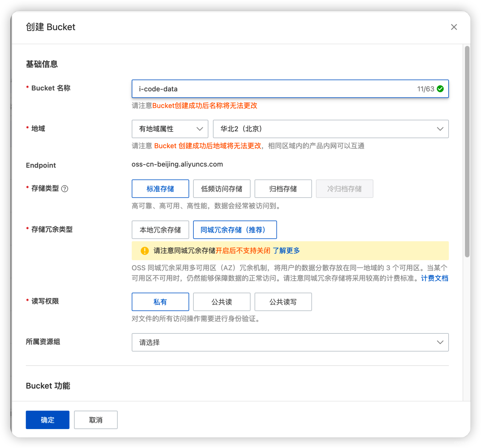
Task: Open the 华北2（北京） region dropdown
Action: [331, 129]
